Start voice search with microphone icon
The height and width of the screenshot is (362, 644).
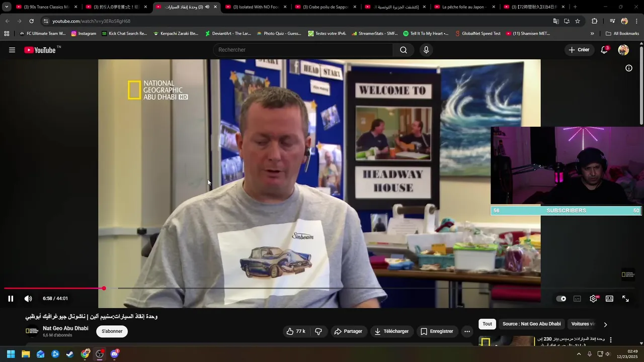coord(426,50)
